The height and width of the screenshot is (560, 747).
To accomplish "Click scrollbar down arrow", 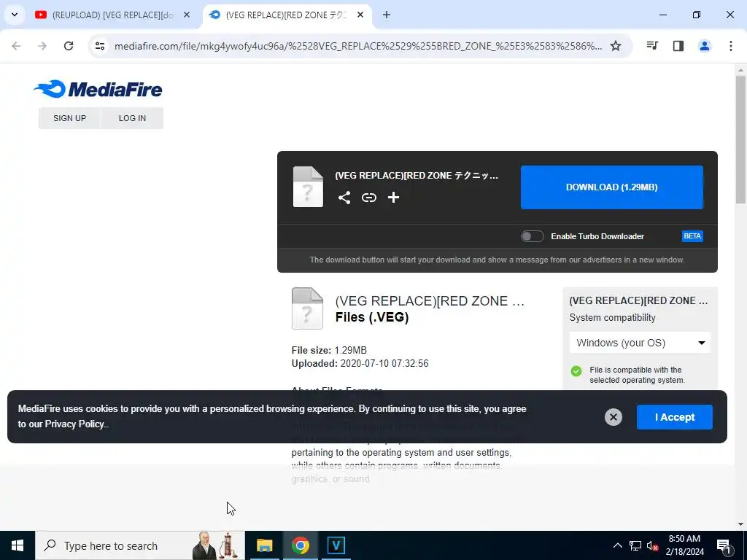I will 741,524.
